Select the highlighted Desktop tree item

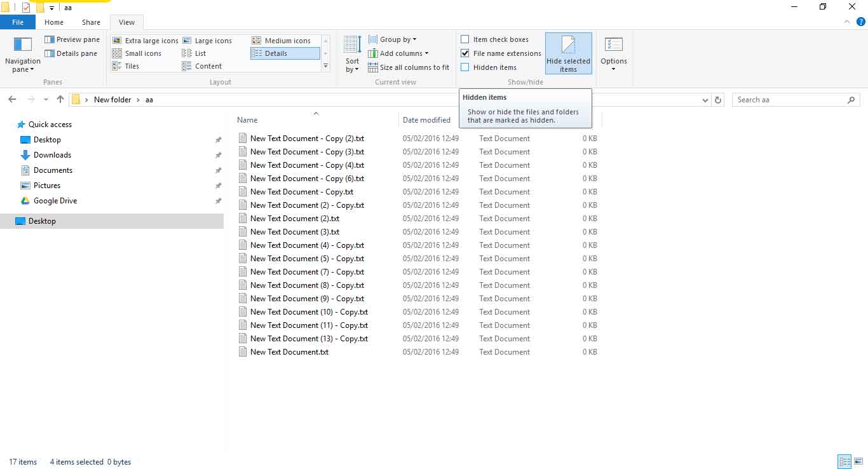point(112,221)
